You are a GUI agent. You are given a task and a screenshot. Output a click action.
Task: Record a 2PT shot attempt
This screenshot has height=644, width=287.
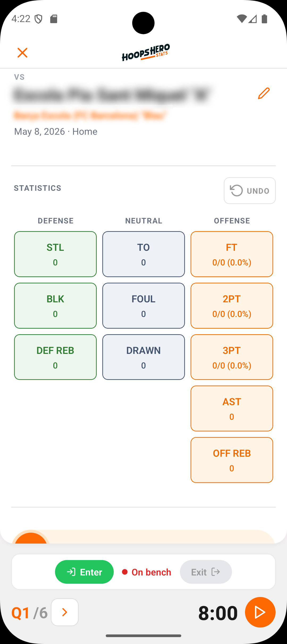click(x=232, y=306)
